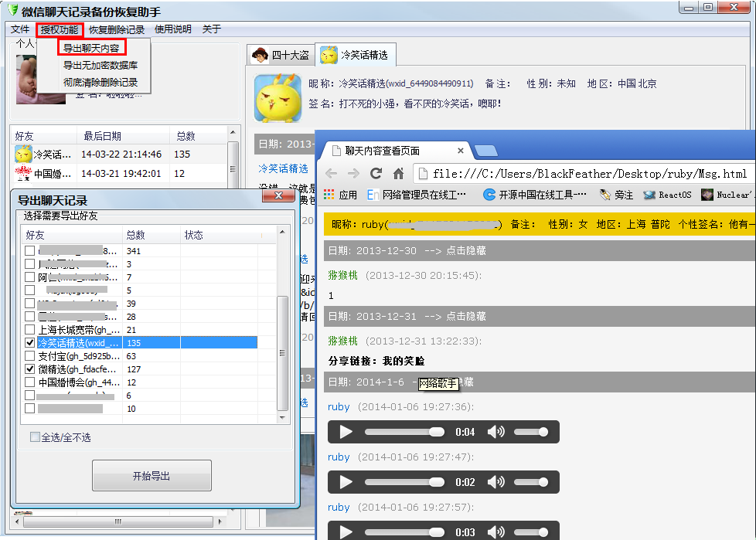Image resolution: width=756 pixels, height=540 pixels.
Task: Select 冷笑话精选 avatar in friends list
Action: click(x=23, y=154)
